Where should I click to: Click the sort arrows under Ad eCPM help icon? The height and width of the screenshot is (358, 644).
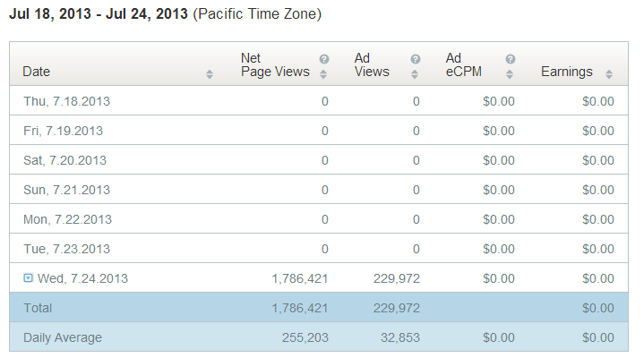510,73
